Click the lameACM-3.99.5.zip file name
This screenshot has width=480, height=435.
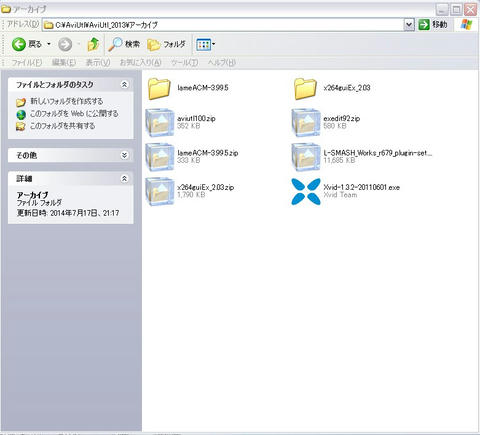(208, 153)
